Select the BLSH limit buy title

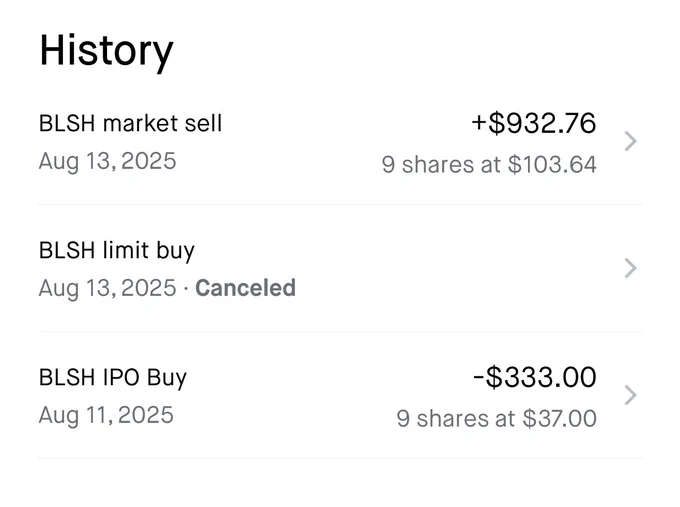pos(117,251)
